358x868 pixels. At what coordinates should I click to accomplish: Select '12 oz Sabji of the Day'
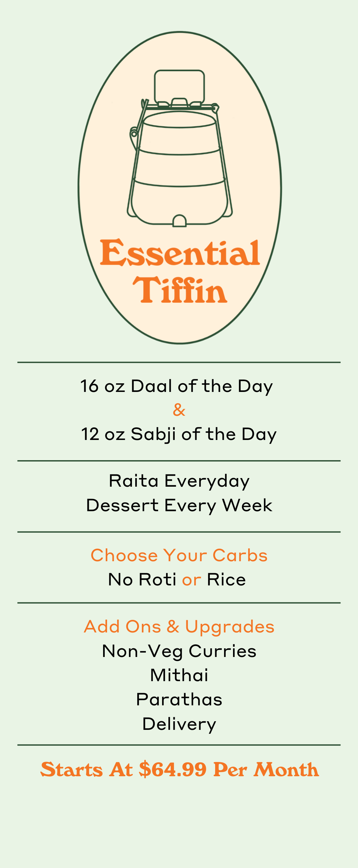point(179,434)
